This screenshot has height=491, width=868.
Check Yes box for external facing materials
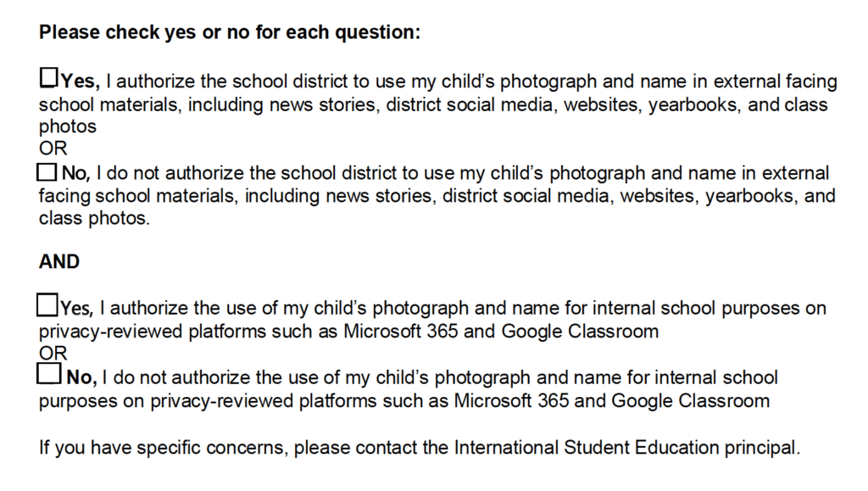click(x=48, y=79)
